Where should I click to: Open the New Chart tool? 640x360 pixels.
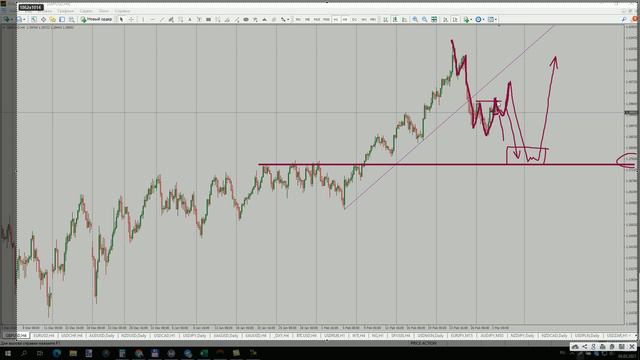pyautogui.click(x=7, y=19)
